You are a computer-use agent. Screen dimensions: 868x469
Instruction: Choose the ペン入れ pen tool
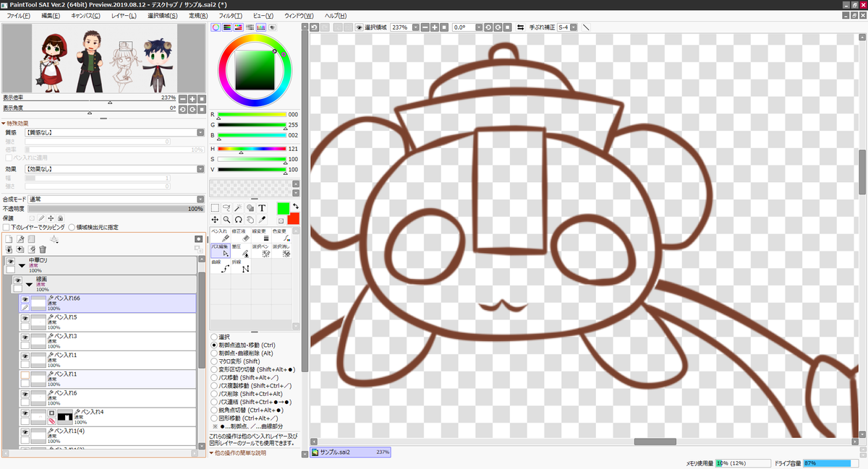[220, 234]
